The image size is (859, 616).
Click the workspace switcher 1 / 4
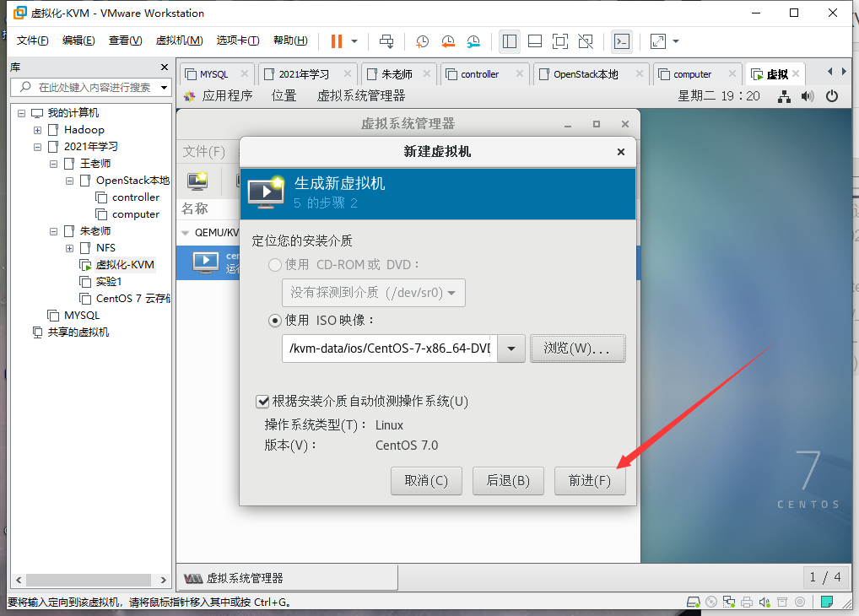pyautogui.click(x=825, y=577)
